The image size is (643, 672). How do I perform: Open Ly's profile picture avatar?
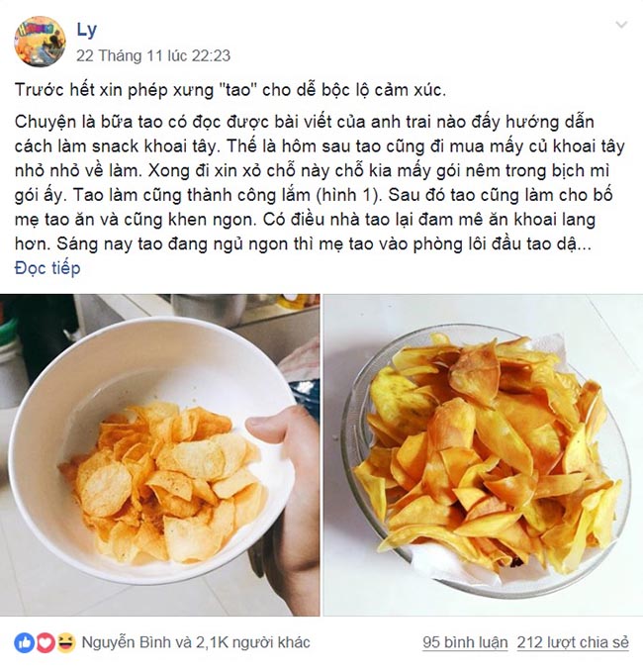click(x=40, y=42)
